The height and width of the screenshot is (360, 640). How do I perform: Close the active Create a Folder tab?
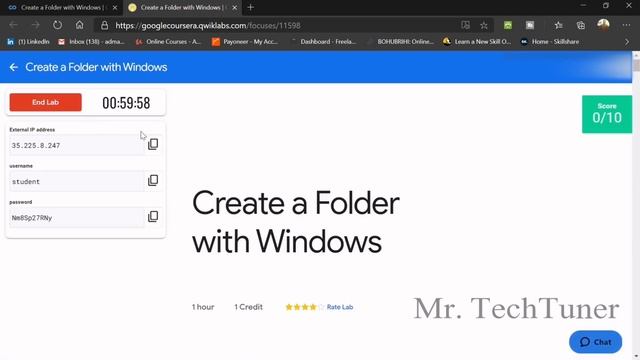(234, 7)
